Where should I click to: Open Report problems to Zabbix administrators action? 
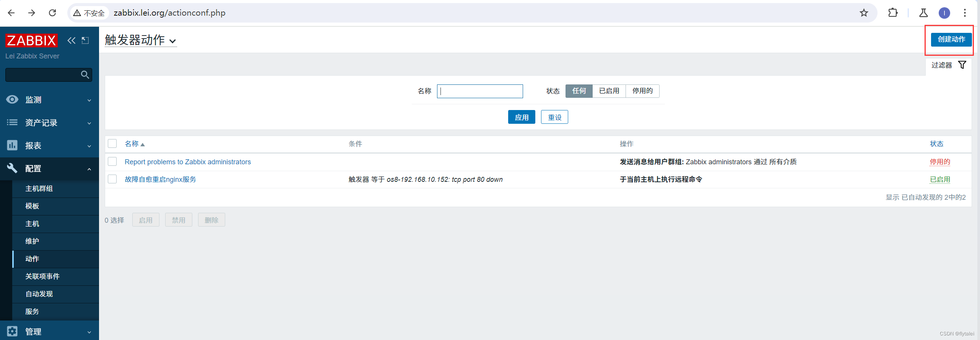tap(188, 162)
